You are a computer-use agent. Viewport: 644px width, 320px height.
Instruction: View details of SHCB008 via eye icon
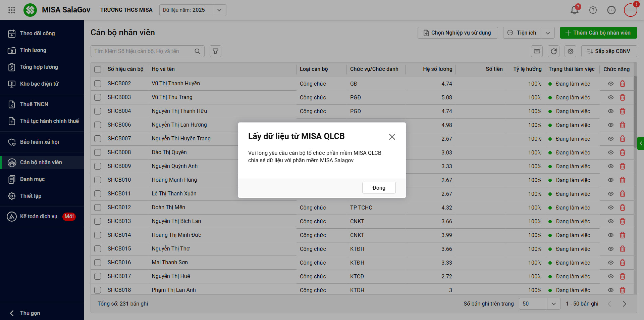click(x=611, y=152)
